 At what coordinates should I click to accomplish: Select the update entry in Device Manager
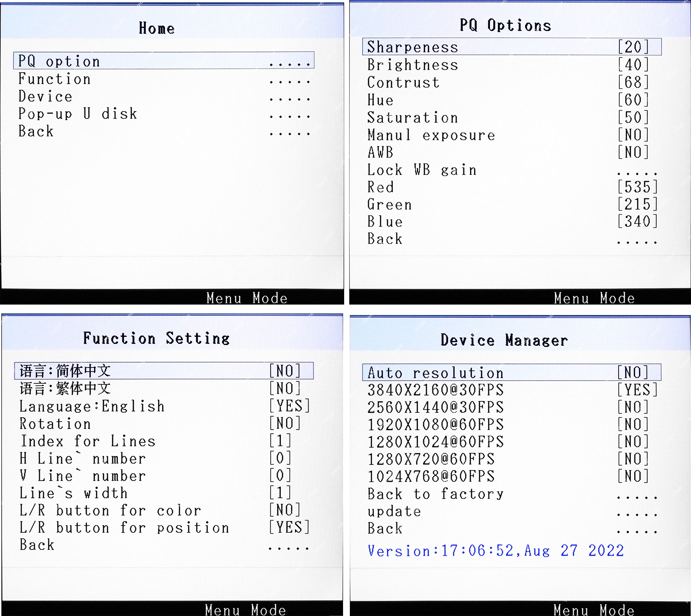[x=395, y=511]
